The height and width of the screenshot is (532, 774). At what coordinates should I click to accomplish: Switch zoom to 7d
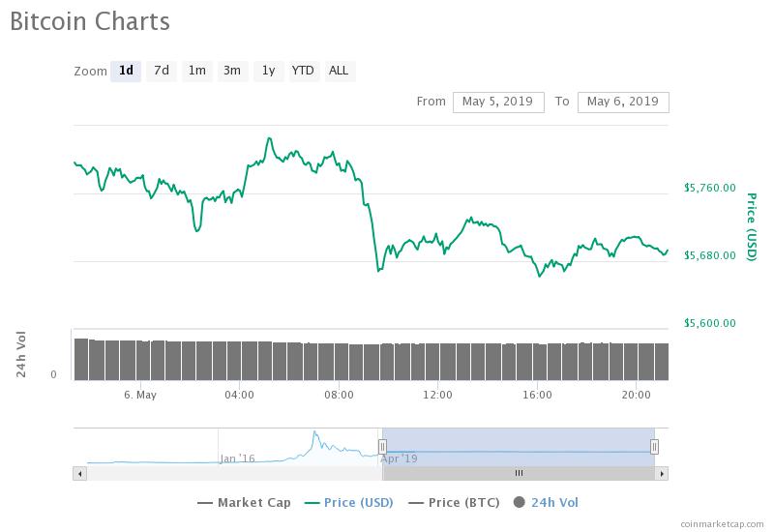tap(162, 71)
